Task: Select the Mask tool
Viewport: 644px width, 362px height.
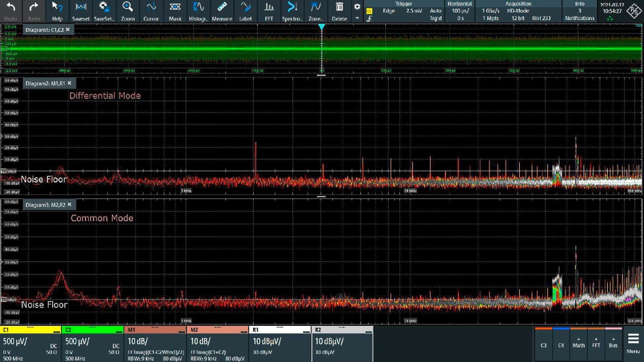Action: tap(175, 11)
